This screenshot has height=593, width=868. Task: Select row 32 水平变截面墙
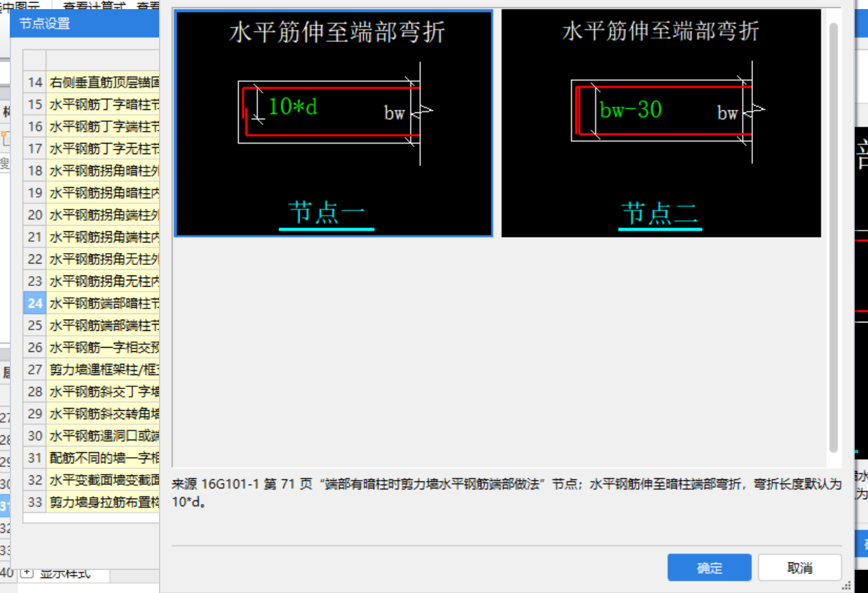[104, 480]
